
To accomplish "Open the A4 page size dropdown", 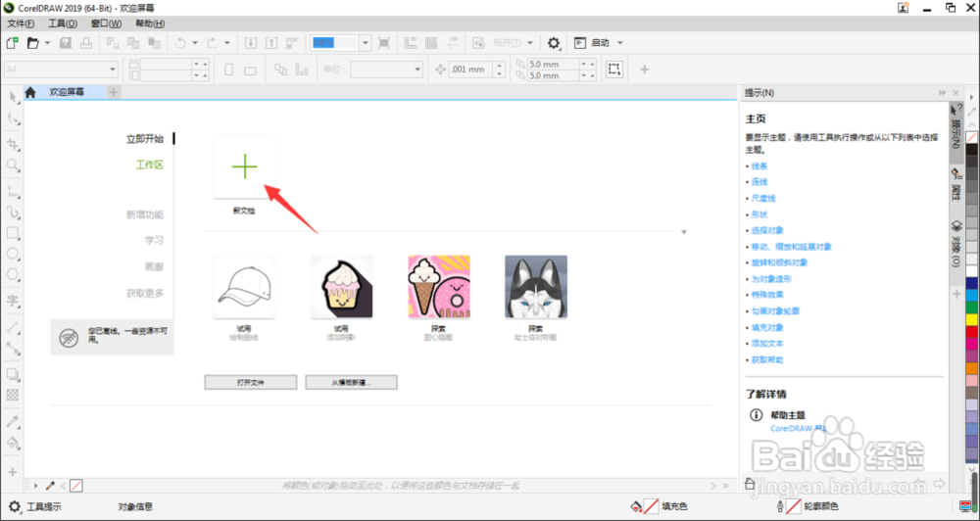I will coord(113,70).
